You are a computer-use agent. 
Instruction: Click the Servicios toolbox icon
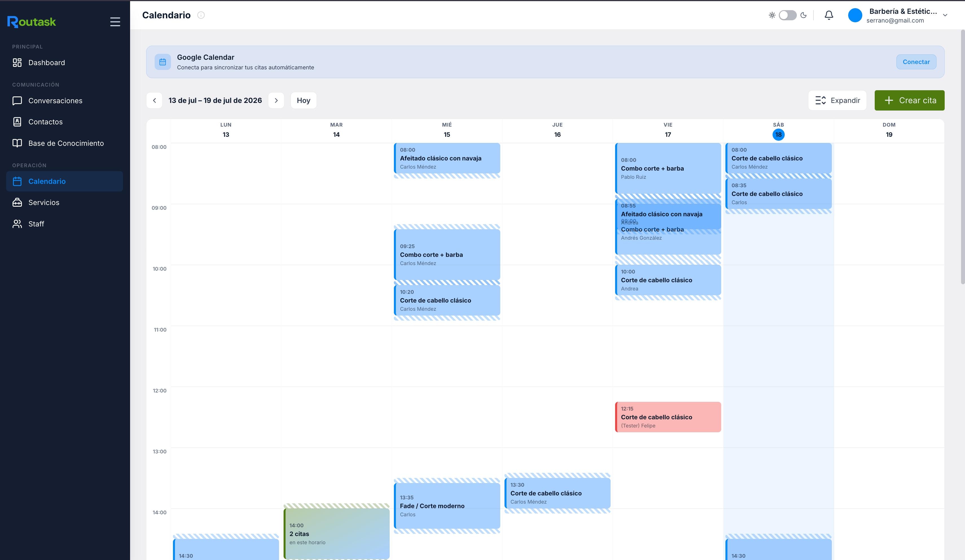[17, 202]
